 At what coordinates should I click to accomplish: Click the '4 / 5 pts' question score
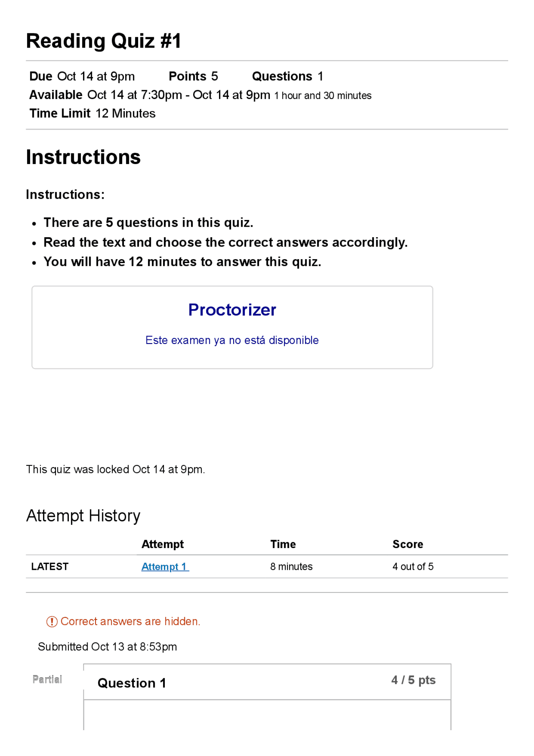413,680
